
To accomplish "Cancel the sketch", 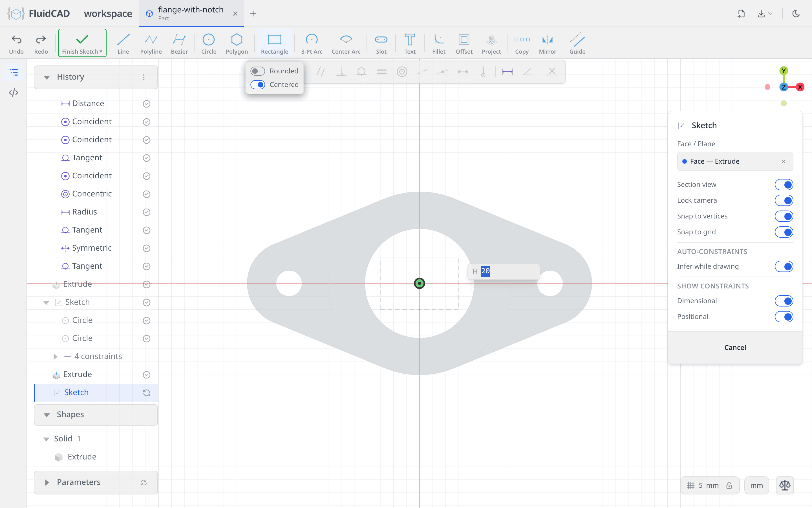I will (735, 347).
